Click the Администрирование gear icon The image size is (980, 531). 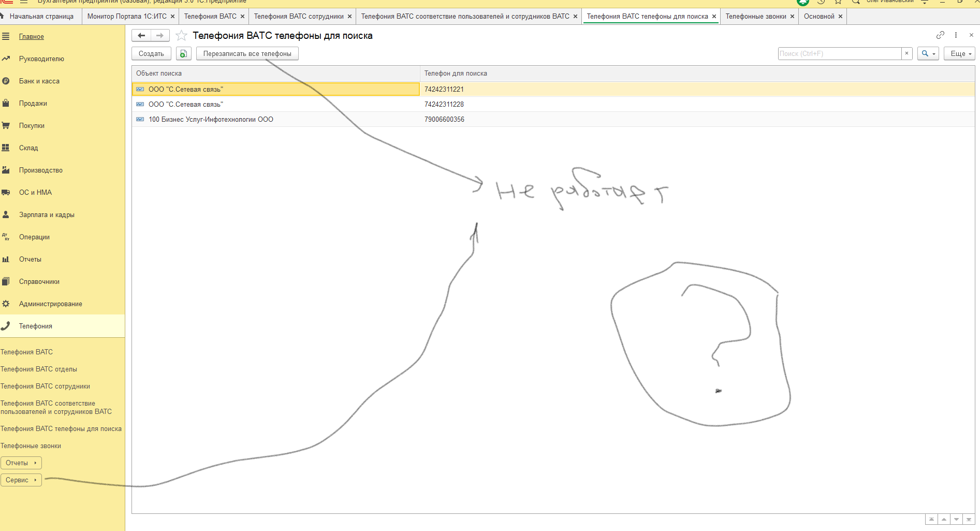click(6, 304)
